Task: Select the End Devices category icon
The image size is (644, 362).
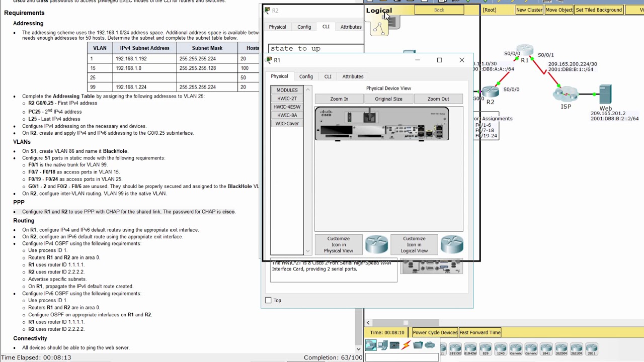Action: (383, 345)
